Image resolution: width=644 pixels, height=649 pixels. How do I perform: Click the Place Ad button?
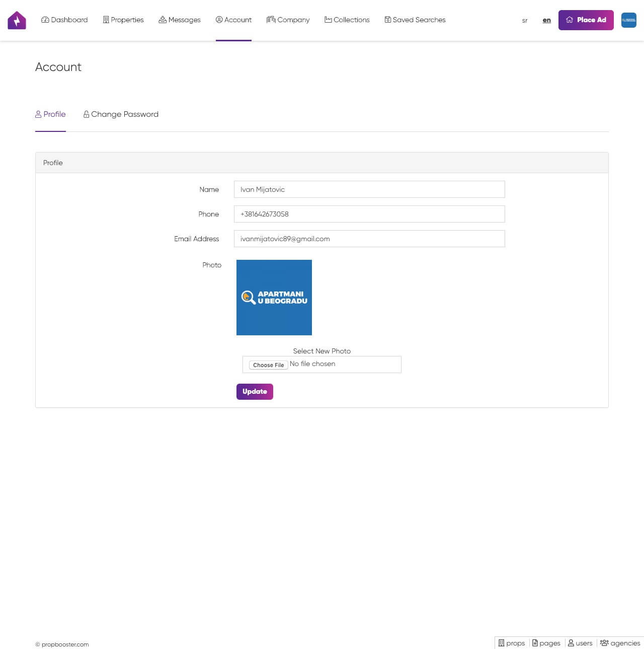(586, 20)
